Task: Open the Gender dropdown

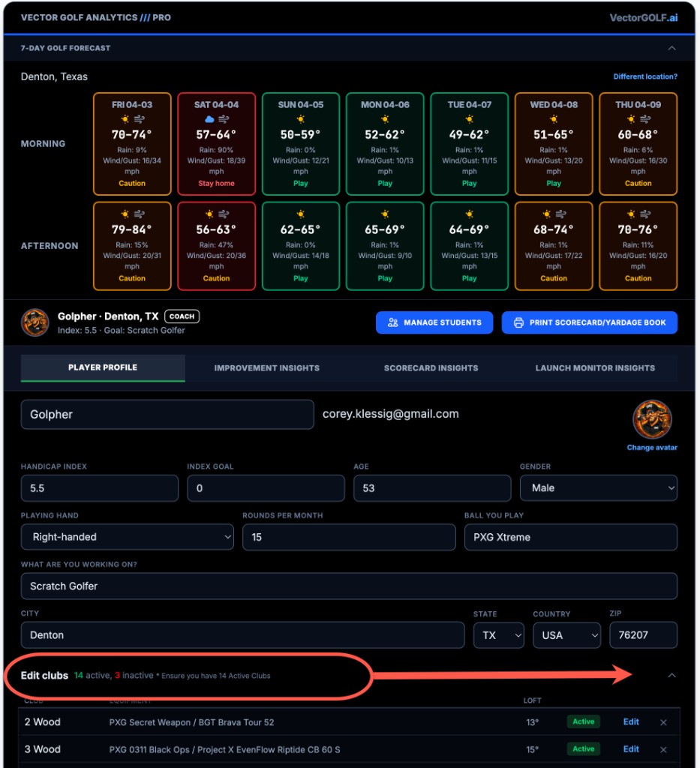Action: pyautogui.click(x=598, y=488)
